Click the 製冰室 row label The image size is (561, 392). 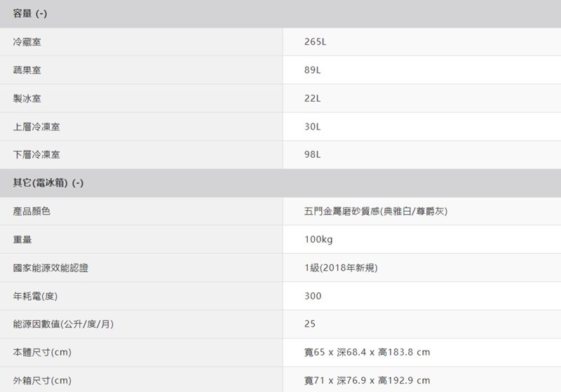pyautogui.click(x=27, y=98)
